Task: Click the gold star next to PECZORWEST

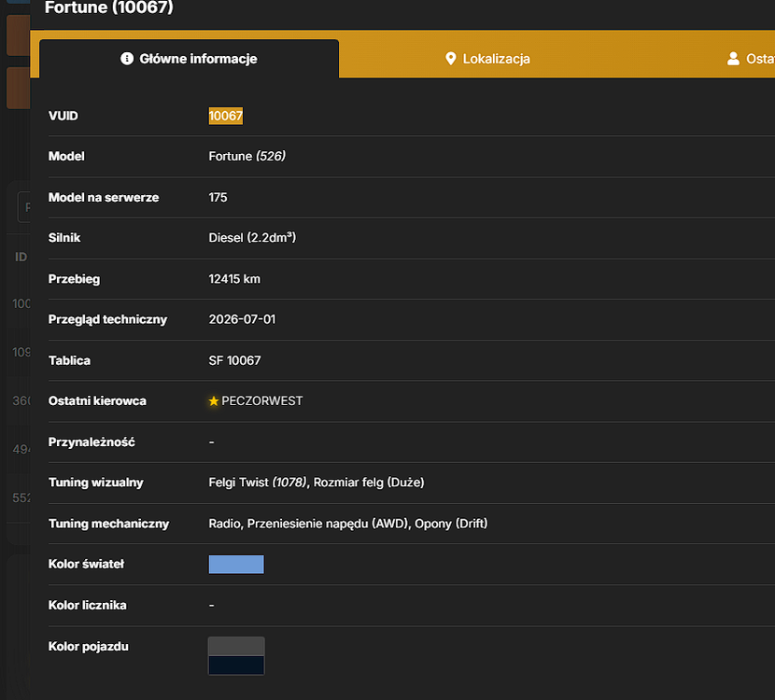Action: (214, 401)
